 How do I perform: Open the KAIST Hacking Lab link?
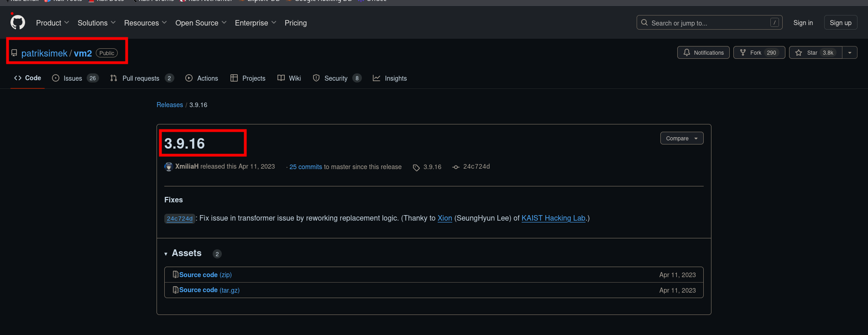pyautogui.click(x=553, y=218)
